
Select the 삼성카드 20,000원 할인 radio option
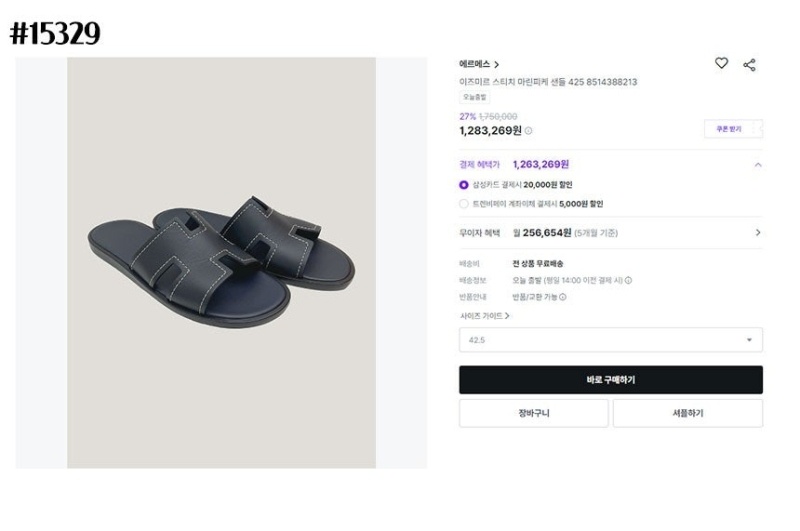tap(464, 185)
